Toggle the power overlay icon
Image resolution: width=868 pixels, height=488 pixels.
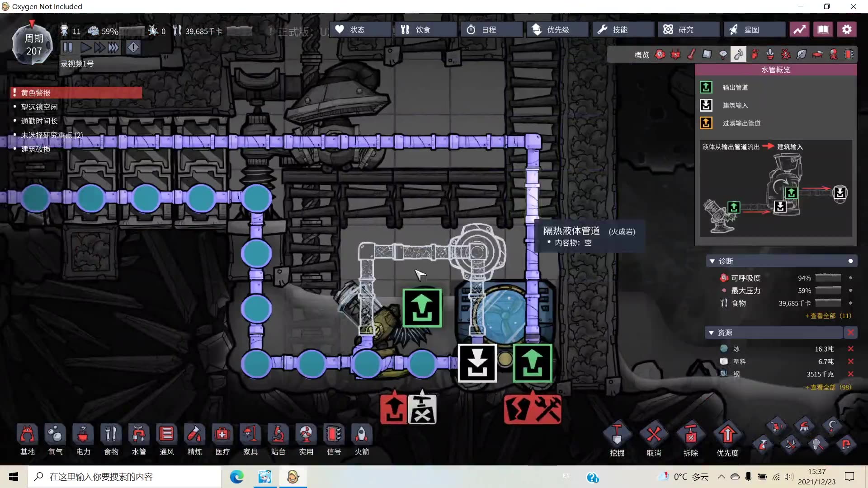tap(676, 55)
